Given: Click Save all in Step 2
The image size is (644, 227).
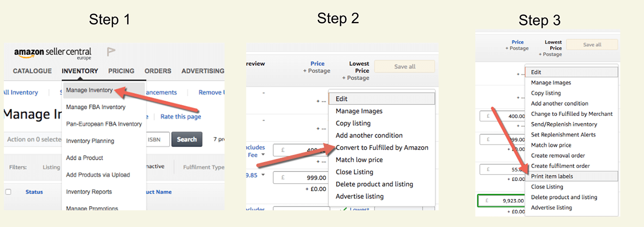Looking at the screenshot, I should tap(404, 67).
